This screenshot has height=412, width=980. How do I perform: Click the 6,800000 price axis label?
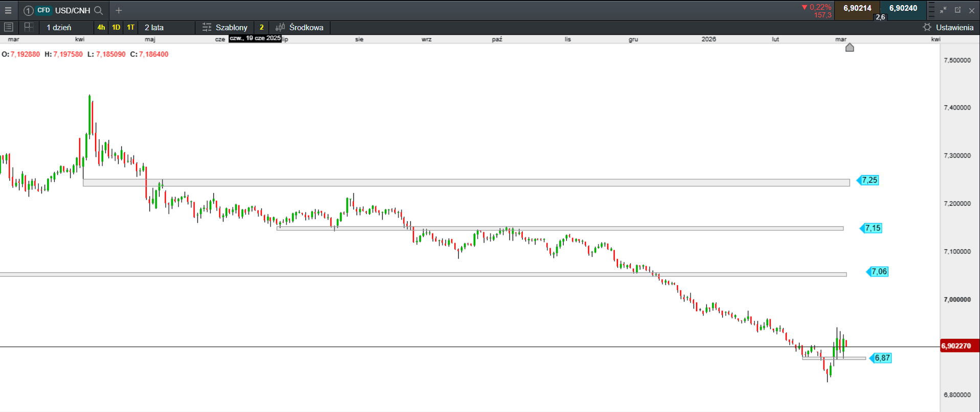point(957,395)
